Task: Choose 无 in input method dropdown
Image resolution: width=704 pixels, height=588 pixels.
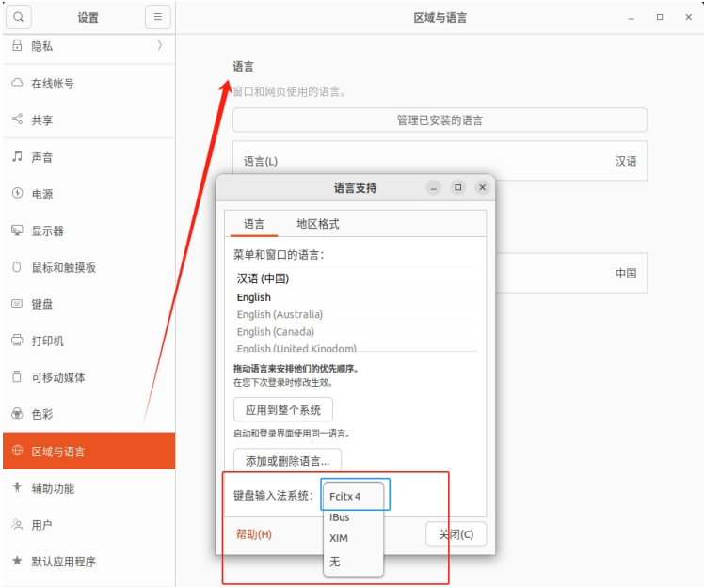Action: point(353,561)
